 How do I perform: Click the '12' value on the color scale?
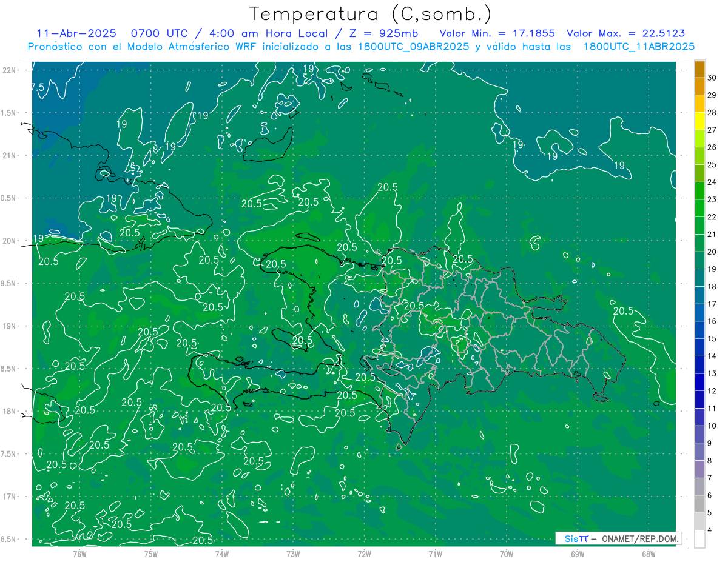712,390
